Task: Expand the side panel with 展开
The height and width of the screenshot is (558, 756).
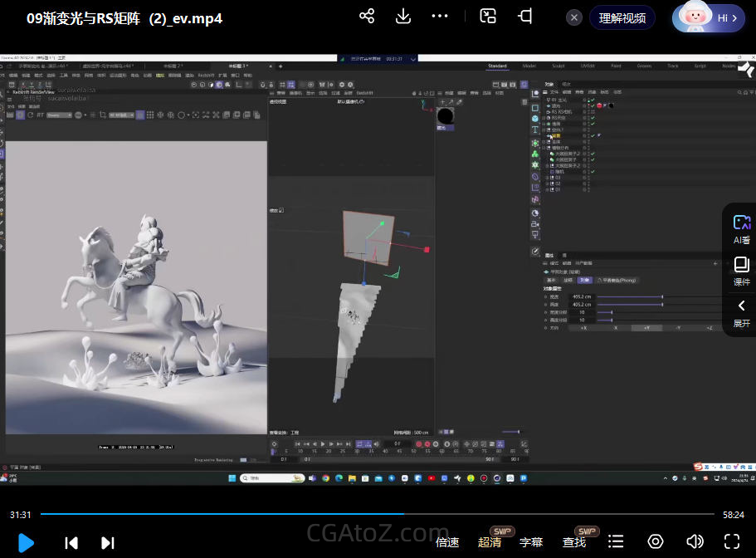Action: tap(741, 313)
